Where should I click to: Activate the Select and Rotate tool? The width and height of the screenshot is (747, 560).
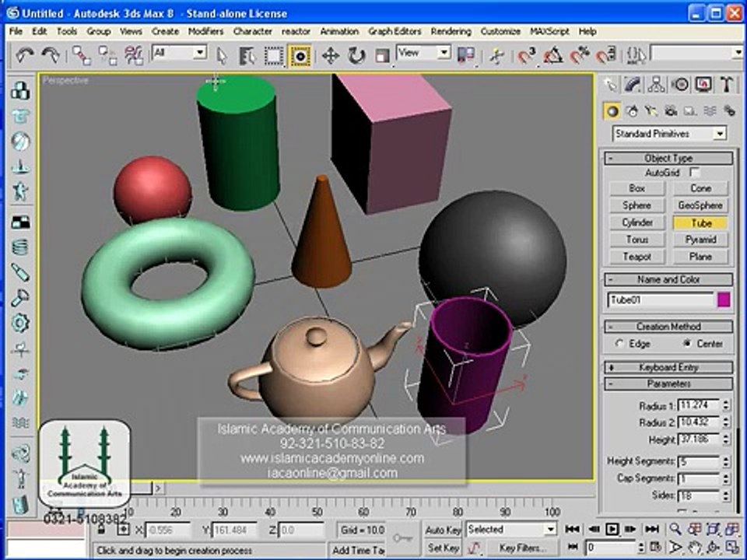pos(356,56)
